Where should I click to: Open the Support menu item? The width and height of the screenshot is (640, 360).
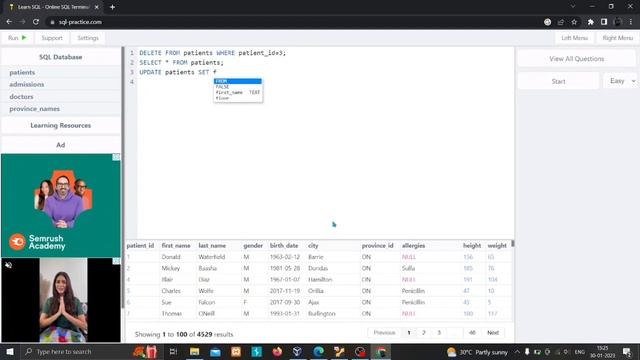[x=52, y=38]
